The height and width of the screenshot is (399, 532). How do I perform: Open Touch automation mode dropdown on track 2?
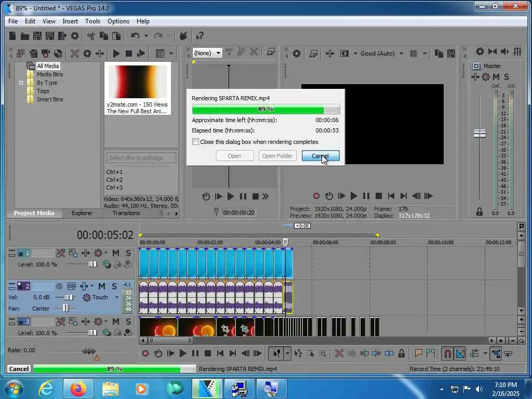(x=117, y=297)
